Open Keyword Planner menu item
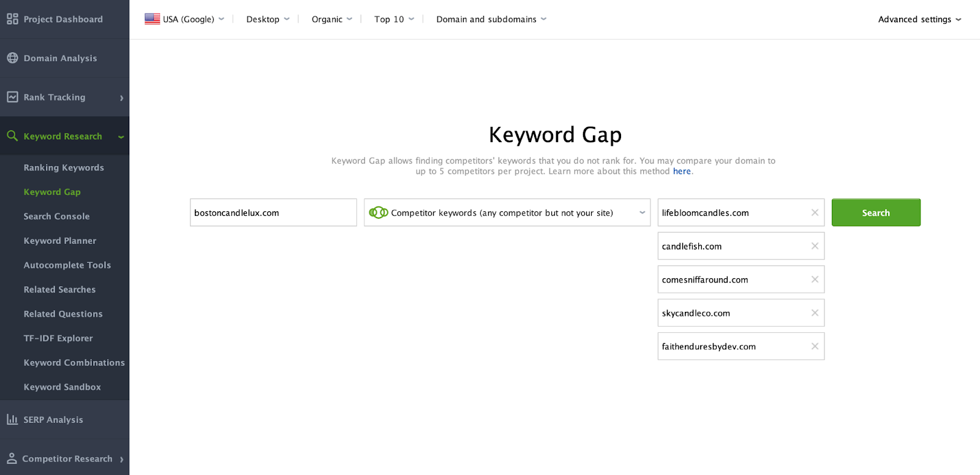 coord(60,240)
